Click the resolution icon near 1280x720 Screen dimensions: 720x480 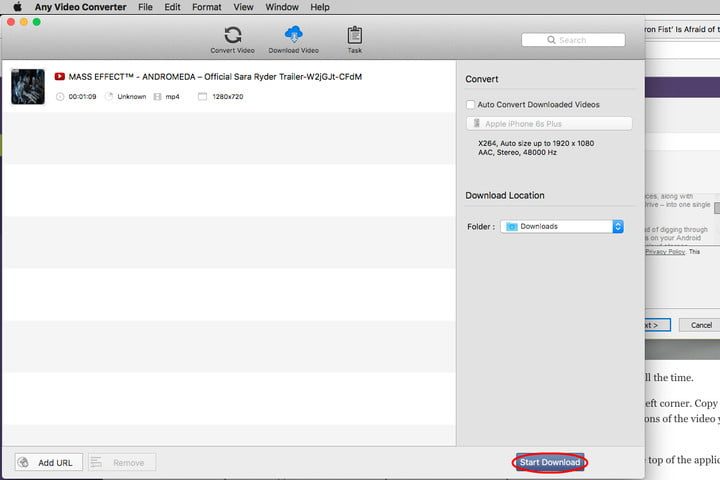coord(203,97)
